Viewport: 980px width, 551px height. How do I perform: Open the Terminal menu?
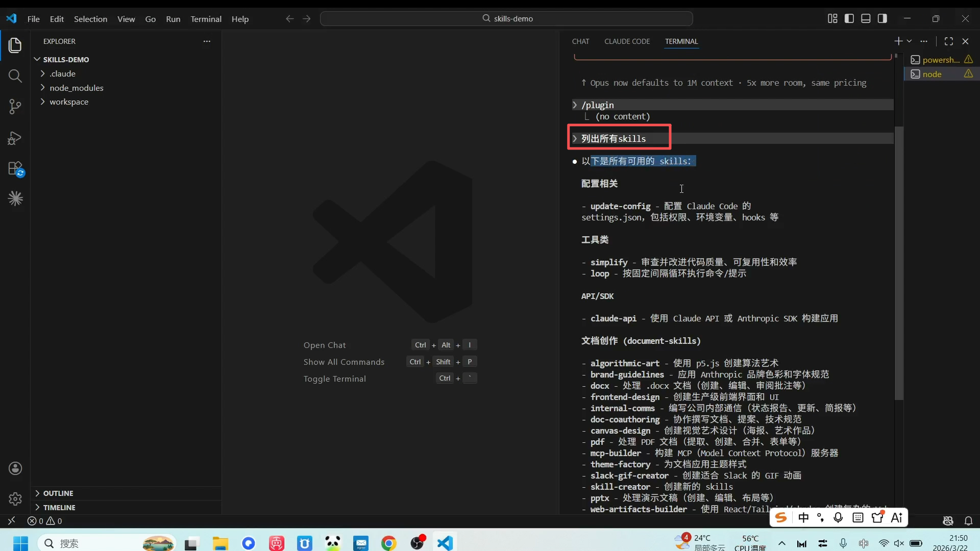pyautogui.click(x=206, y=19)
